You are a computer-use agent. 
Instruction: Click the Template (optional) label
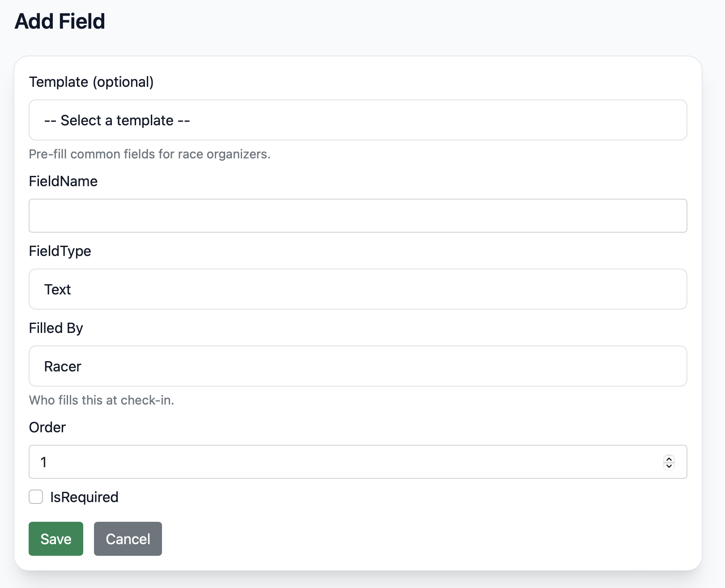click(91, 82)
